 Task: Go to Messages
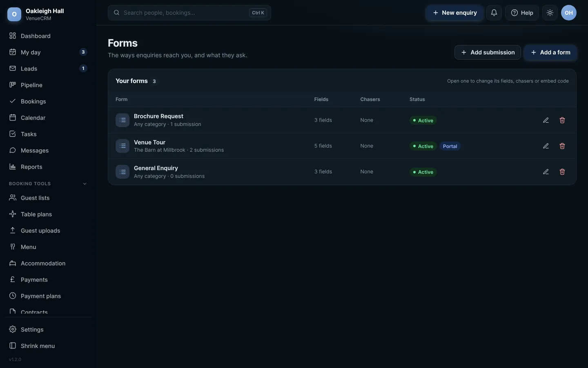point(48,150)
